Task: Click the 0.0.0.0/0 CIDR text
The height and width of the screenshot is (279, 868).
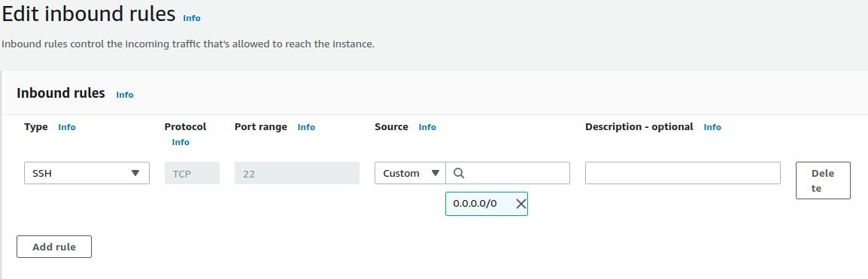Action: click(475, 204)
